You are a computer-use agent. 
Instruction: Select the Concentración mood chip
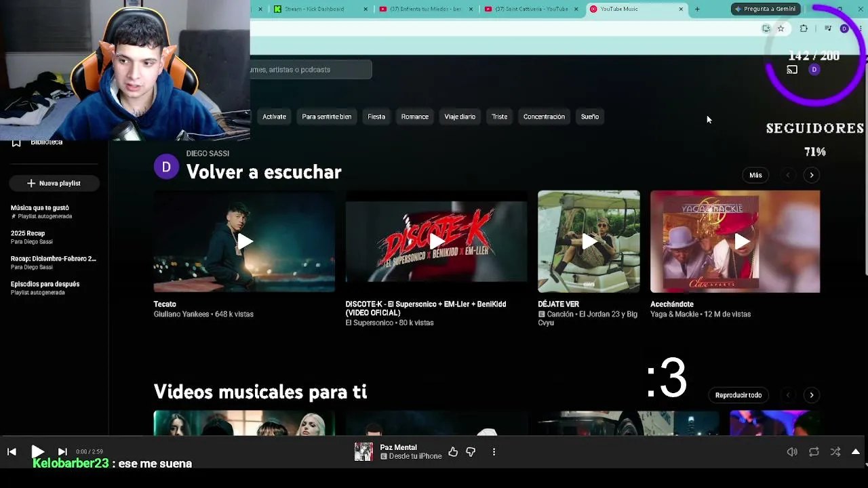[x=544, y=117]
